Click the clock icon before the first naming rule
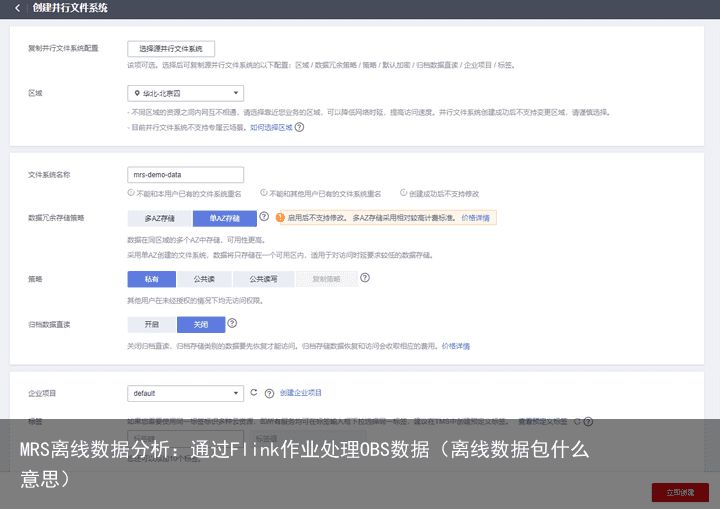The height and width of the screenshot is (509, 720). click(131, 193)
